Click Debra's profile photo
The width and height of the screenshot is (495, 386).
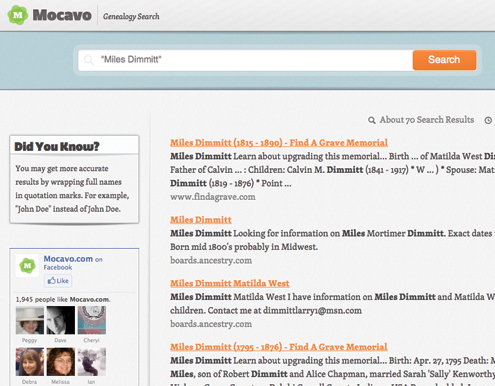tap(30, 362)
